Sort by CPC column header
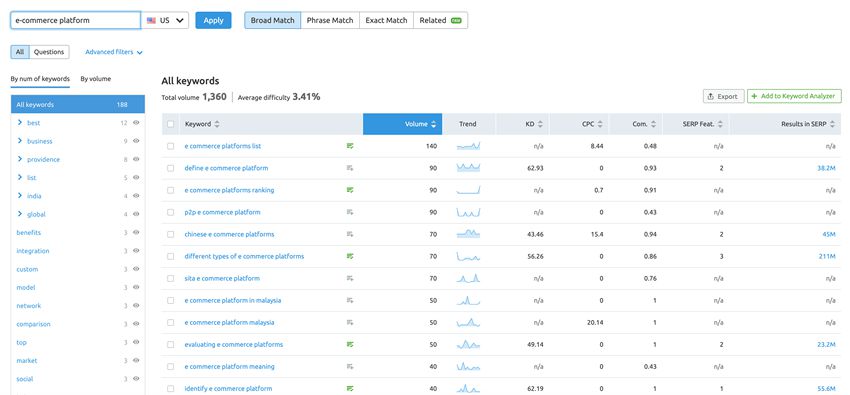Viewport: 850px width, 395px height. click(x=580, y=124)
